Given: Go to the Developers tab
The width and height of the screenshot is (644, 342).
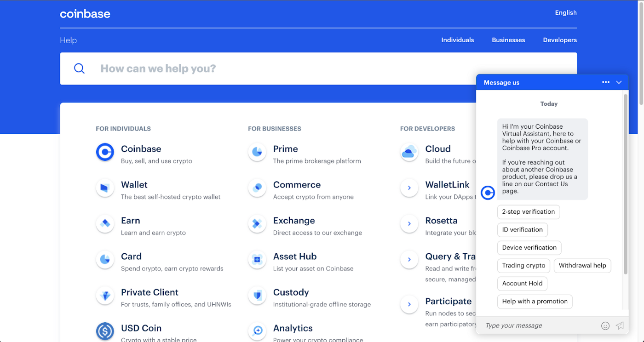Looking at the screenshot, I should click(x=560, y=40).
